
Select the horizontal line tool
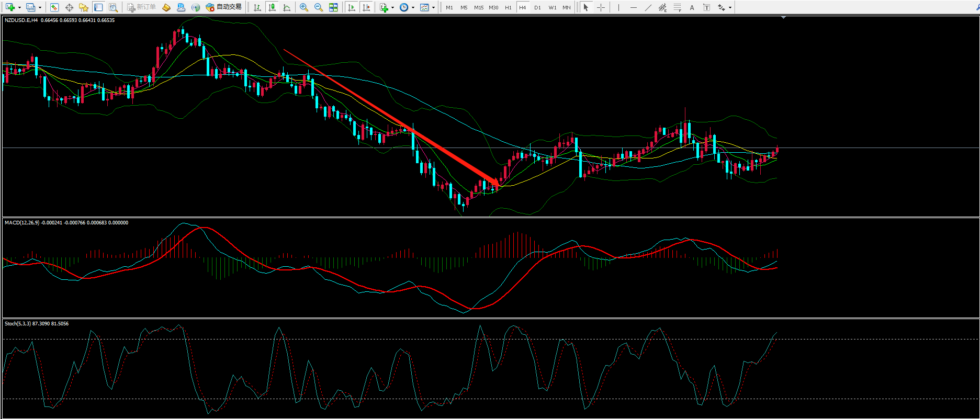(x=633, y=7)
